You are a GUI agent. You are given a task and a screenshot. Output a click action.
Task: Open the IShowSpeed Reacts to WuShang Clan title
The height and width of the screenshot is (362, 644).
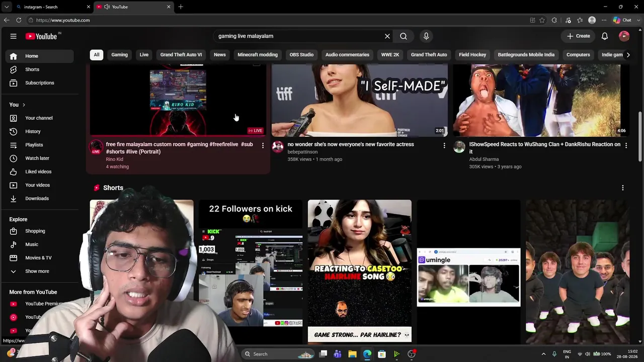point(545,148)
